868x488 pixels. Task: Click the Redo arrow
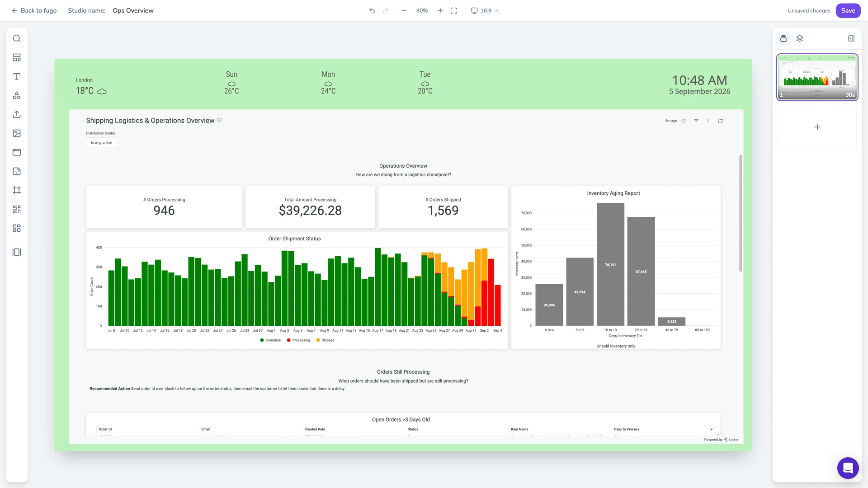click(386, 10)
